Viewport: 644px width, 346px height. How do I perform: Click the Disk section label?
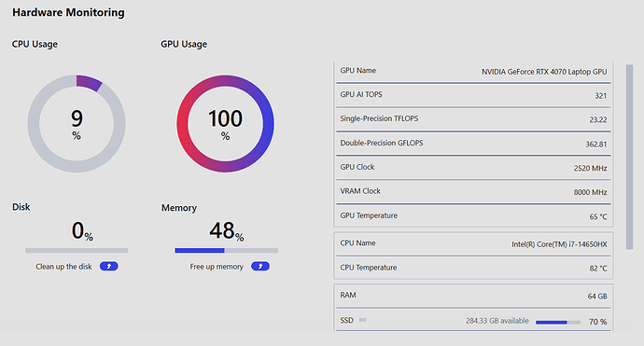pos(21,207)
